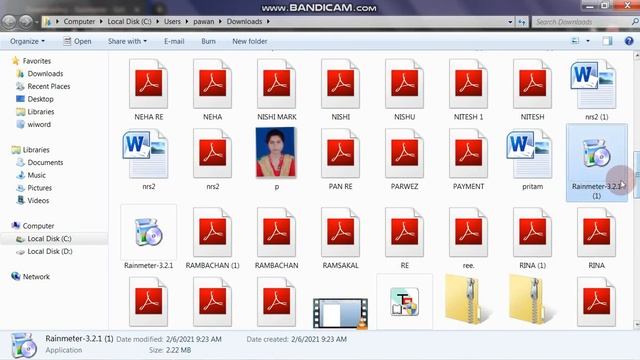Select the NITESH 1 PDF file
The height and width of the screenshot is (360, 640).
(x=469, y=90)
